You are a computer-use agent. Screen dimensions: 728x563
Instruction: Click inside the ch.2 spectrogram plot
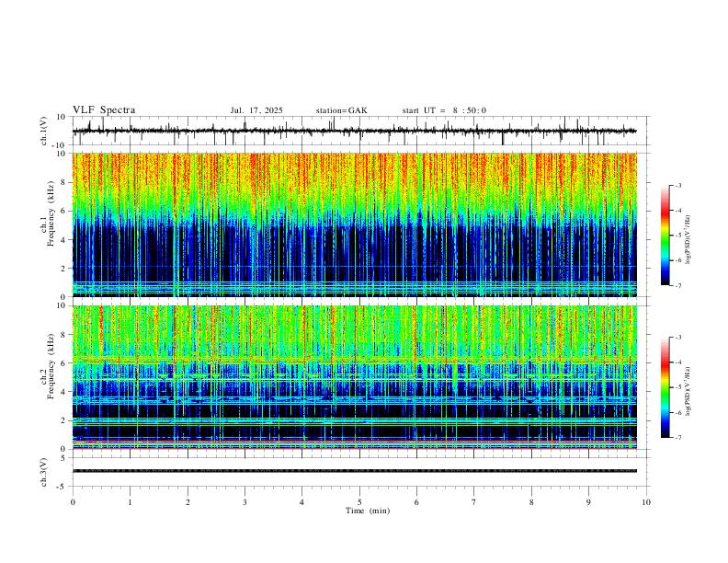(355, 377)
